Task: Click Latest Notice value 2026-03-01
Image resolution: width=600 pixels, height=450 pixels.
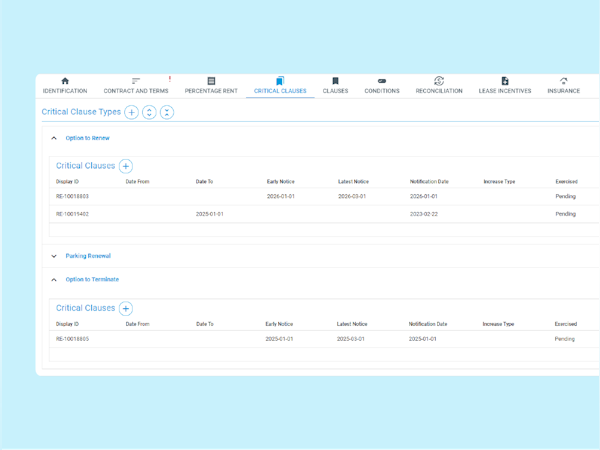Action: pyautogui.click(x=352, y=196)
